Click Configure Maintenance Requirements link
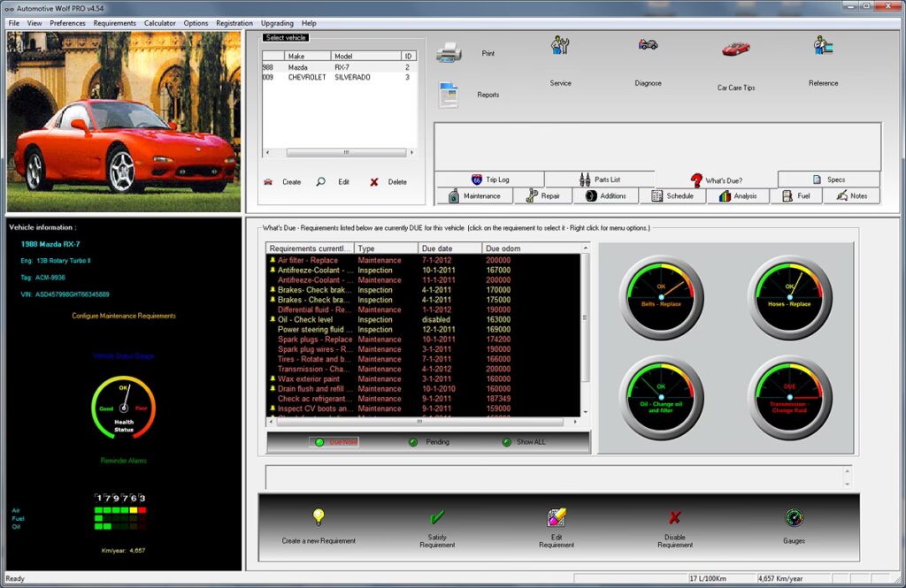This screenshot has width=906, height=588. (124, 316)
